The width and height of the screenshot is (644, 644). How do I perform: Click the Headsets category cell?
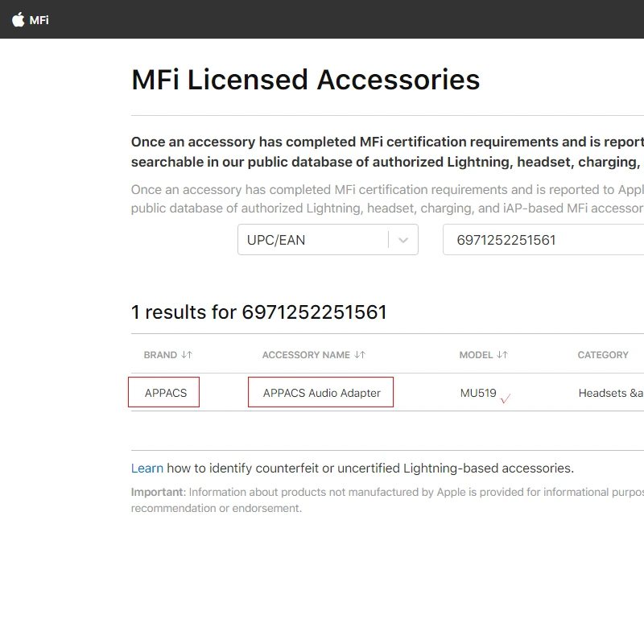pos(610,393)
